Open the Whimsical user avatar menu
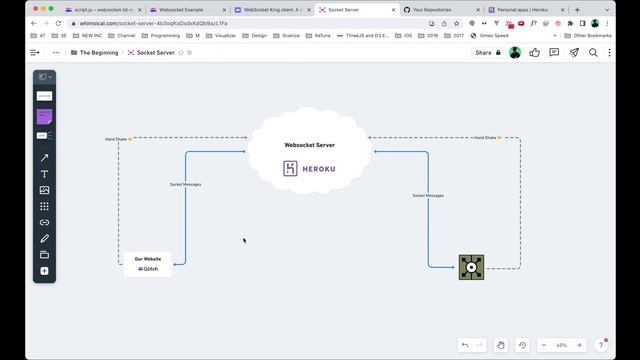640x360 pixels. [x=515, y=53]
